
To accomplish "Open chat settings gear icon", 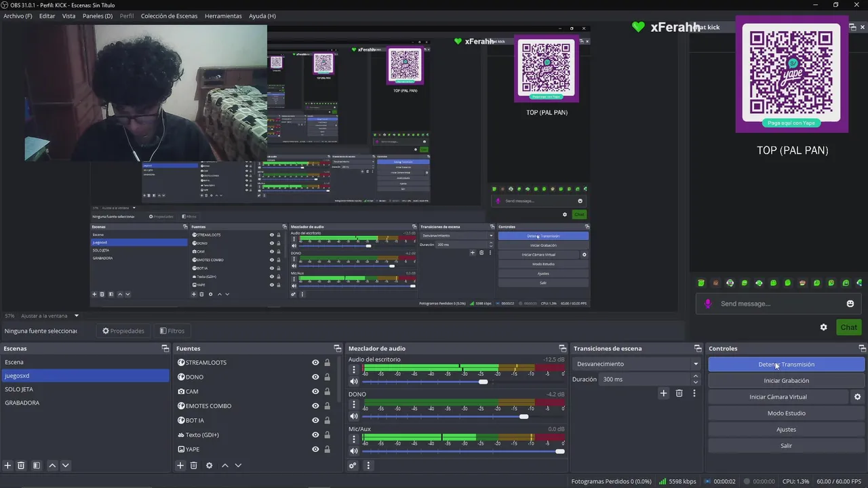I will (x=824, y=327).
